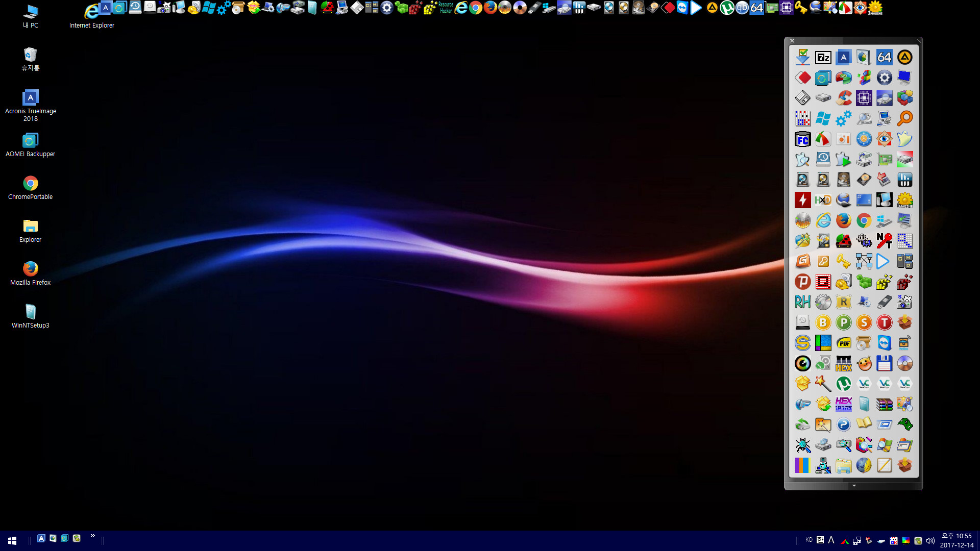Screen dimensions: 980x551
Task: Open the red T circle icon in panel
Action: coord(885,322)
